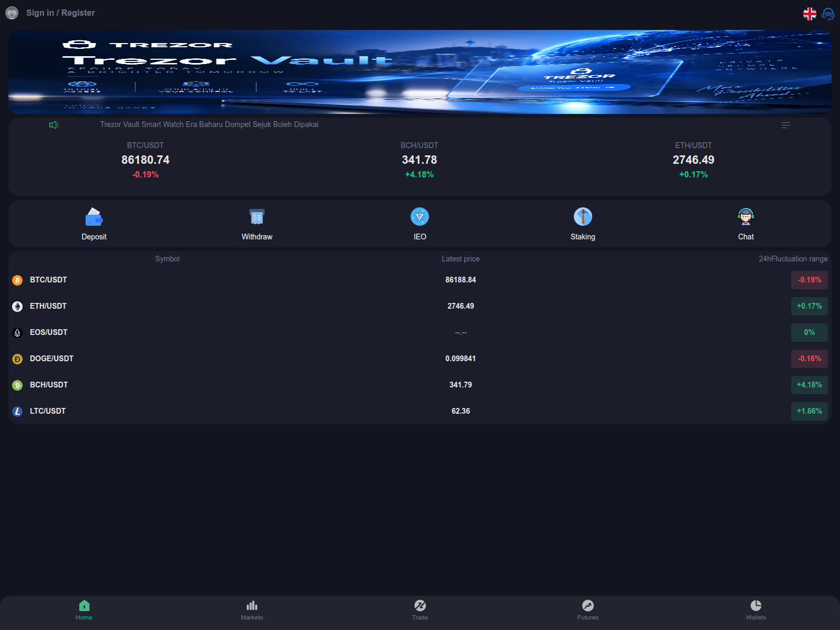Open LTC/USDT market row
840x630 pixels.
(420, 411)
